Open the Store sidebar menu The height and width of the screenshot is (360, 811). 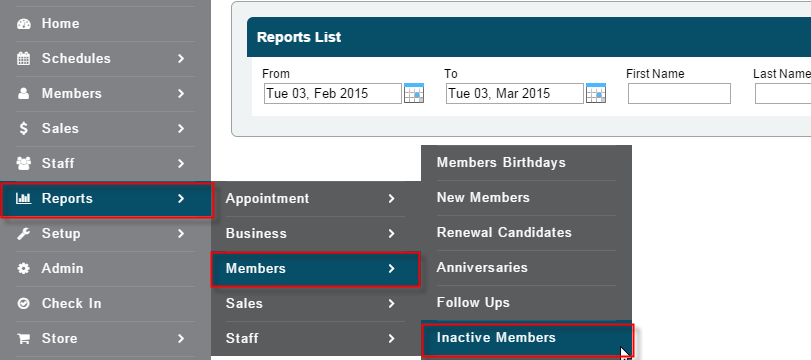point(106,338)
